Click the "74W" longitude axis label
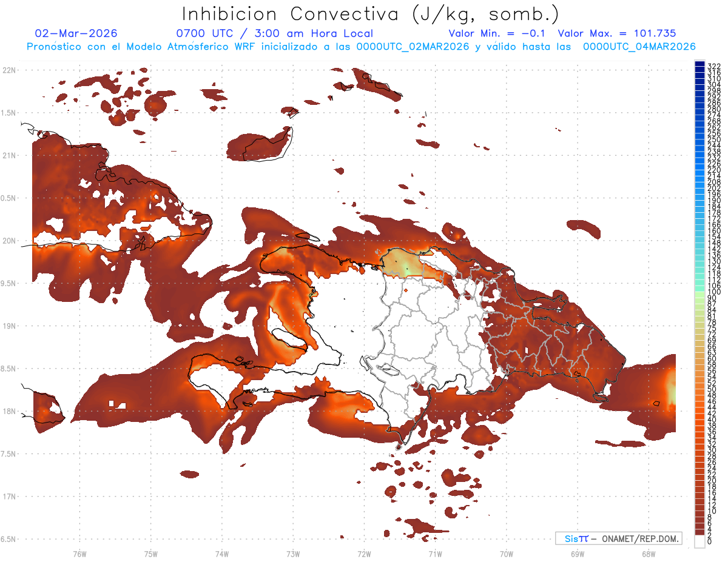This screenshot has width=728, height=562. 221,554
